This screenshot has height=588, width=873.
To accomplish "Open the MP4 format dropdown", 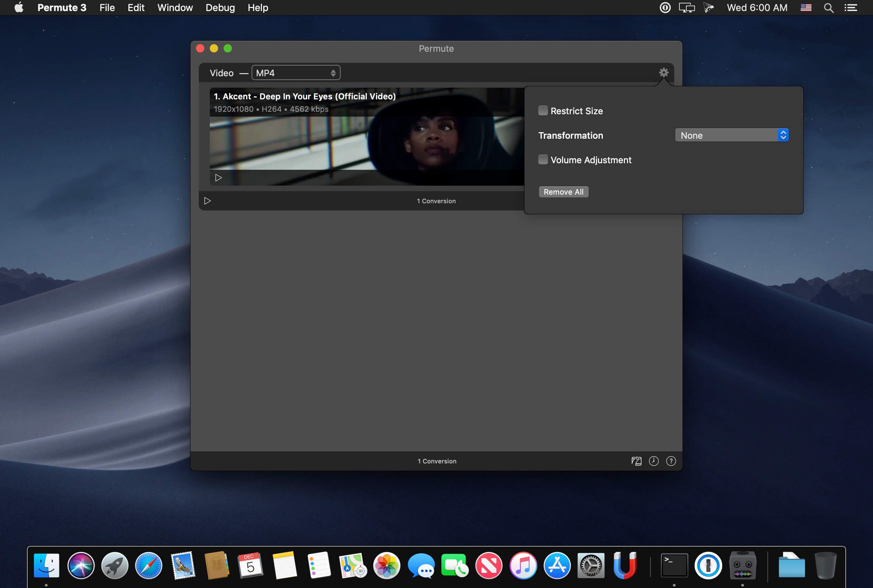I will (x=295, y=73).
